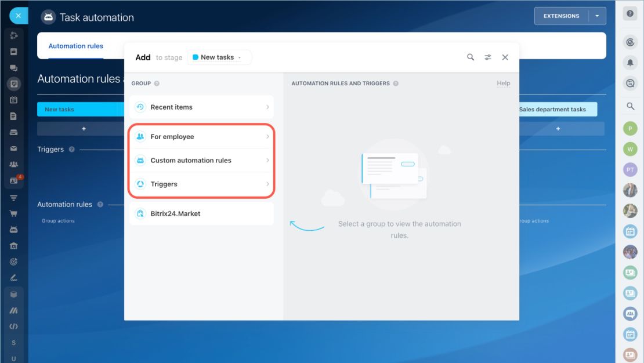Click the help icon beside GROUP
Viewport: 644px width, 363px height.
click(x=157, y=84)
